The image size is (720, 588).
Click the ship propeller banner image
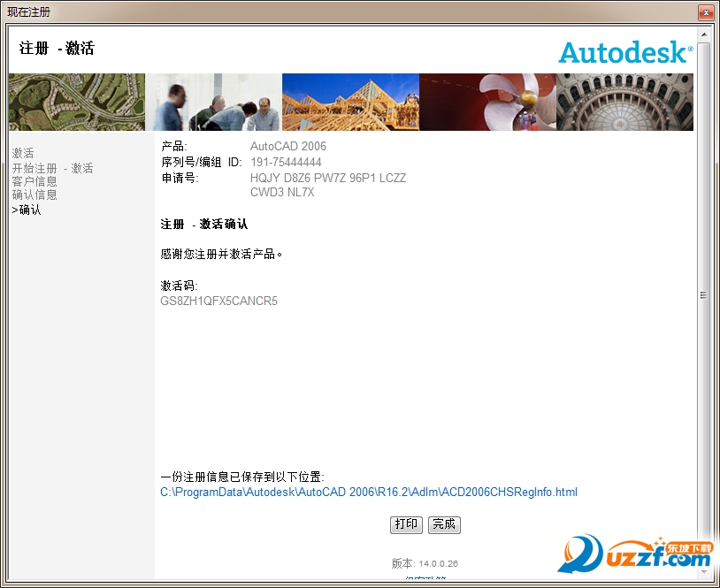pos(487,102)
